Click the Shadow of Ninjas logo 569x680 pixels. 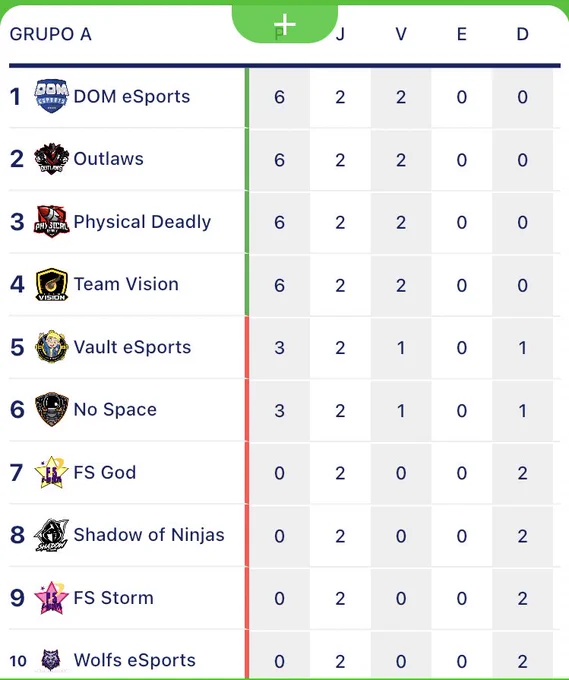point(52,535)
